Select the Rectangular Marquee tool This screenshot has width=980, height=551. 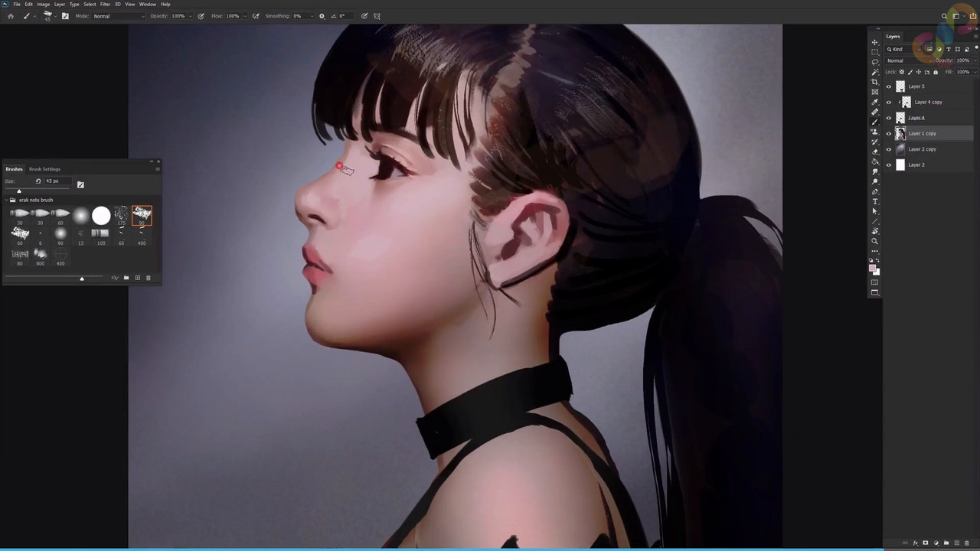[875, 52]
